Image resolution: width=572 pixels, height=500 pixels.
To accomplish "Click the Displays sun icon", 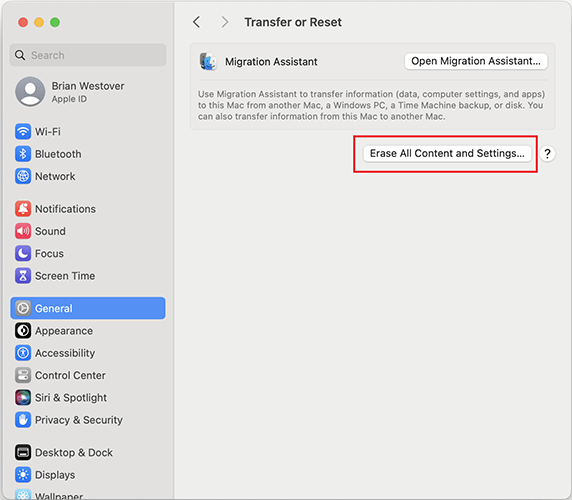I will (x=23, y=474).
